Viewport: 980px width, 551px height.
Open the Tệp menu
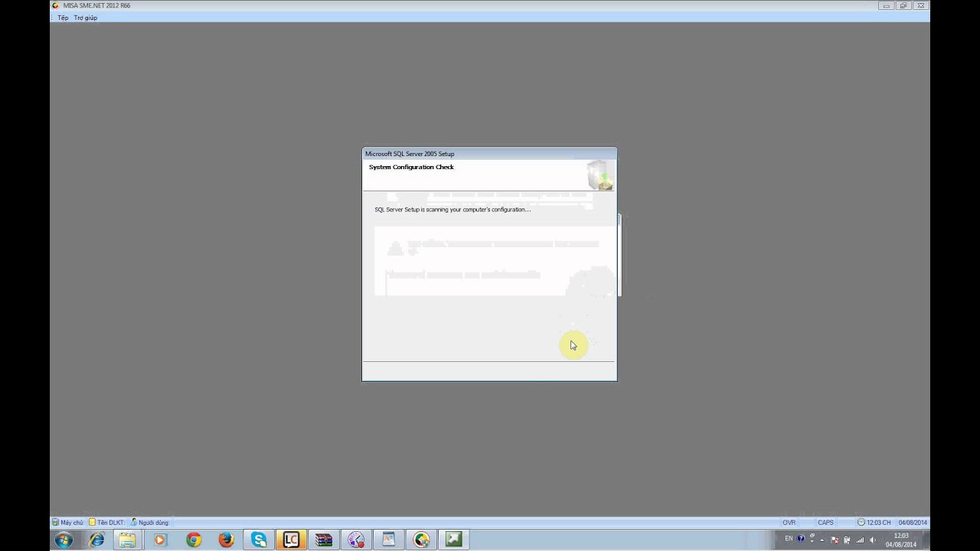(63, 18)
